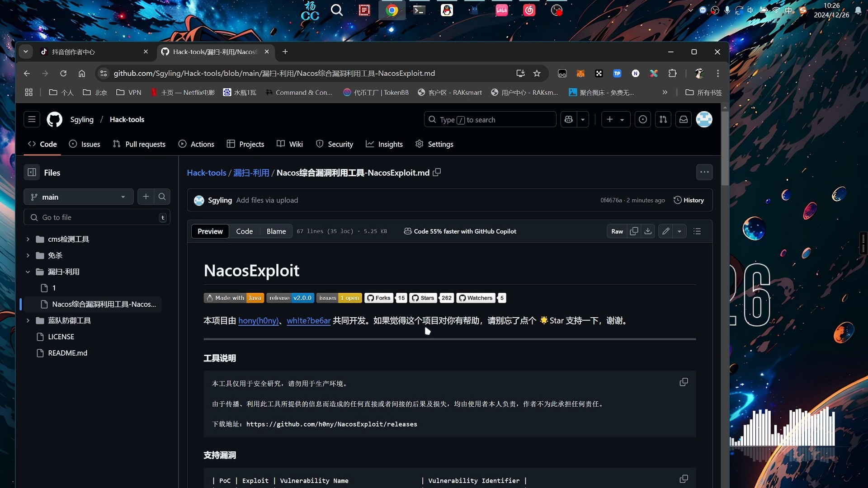Switch to the Code view of the file
Viewport: 868px width, 488px height.
pyautogui.click(x=245, y=231)
